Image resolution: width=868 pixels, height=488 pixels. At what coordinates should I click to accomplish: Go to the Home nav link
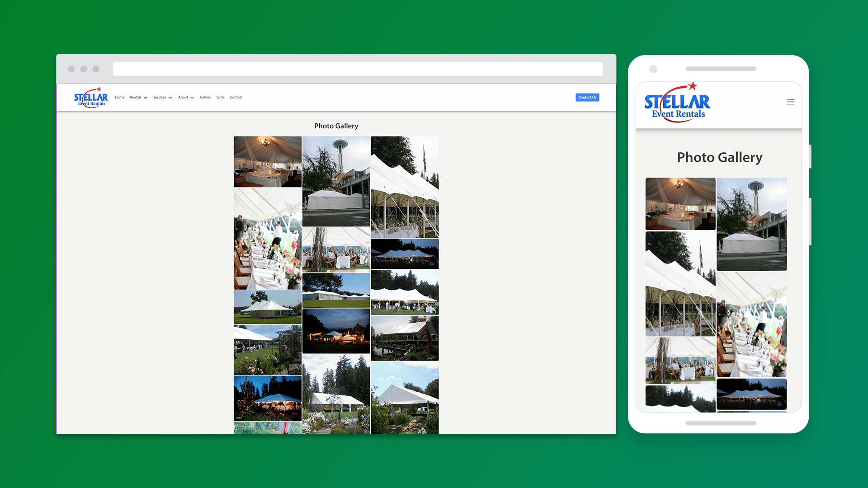click(x=119, y=97)
